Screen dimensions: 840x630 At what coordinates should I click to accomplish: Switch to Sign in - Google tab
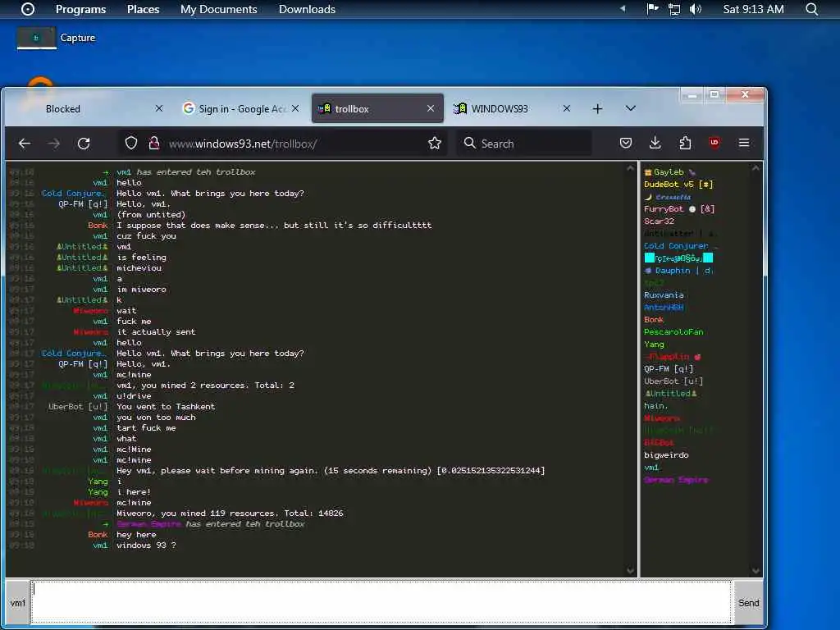(x=240, y=109)
